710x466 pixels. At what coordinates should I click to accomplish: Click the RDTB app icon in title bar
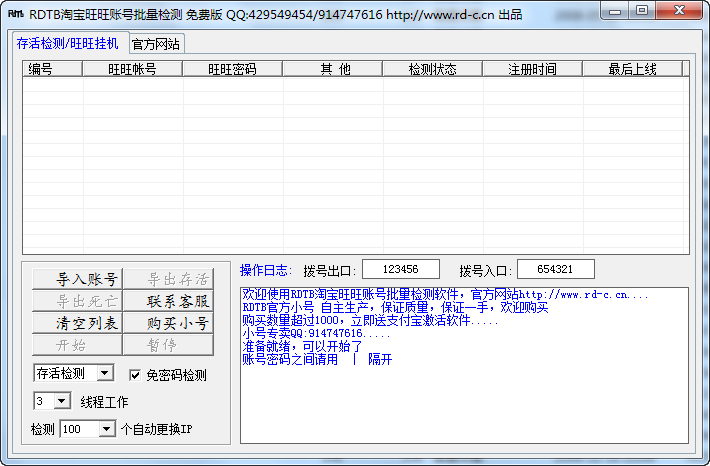[15, 14]
